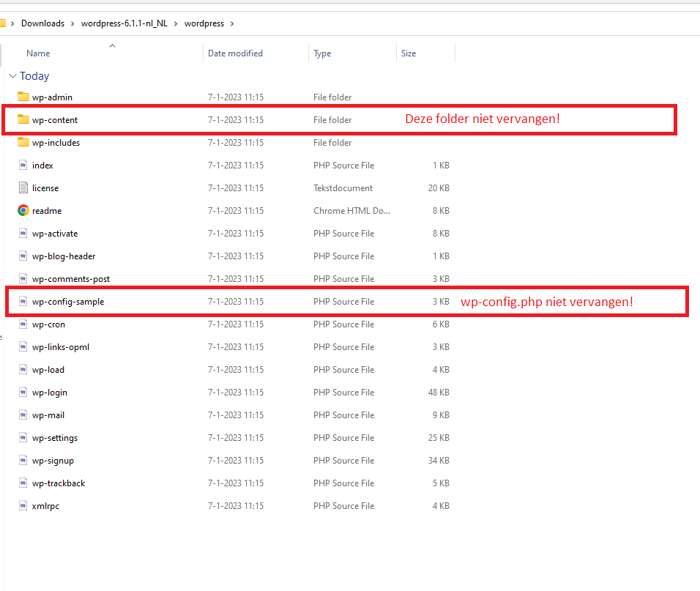The height and width of the screenshot is (591, 700).
Task: Select the index file name
Action: pos(42,166)
